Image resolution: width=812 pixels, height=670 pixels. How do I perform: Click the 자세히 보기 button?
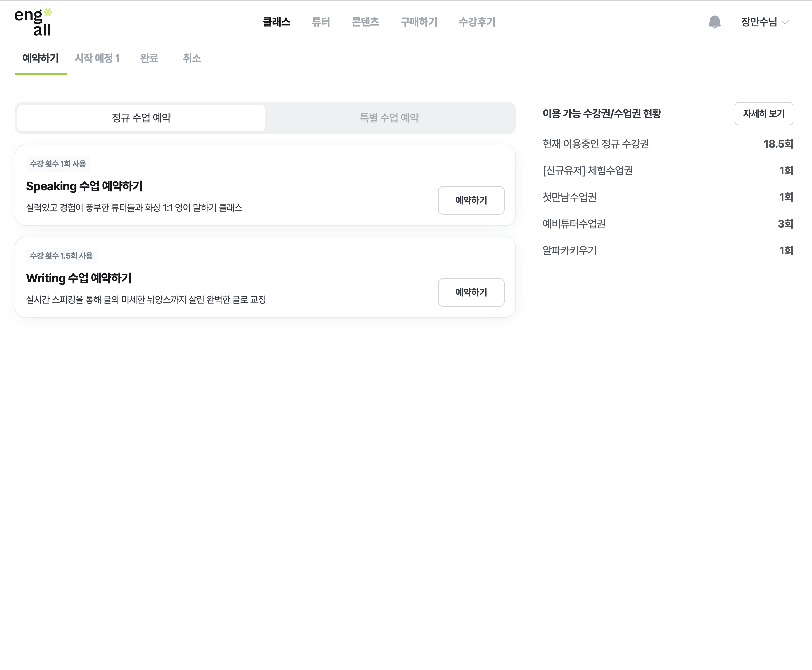763,113
